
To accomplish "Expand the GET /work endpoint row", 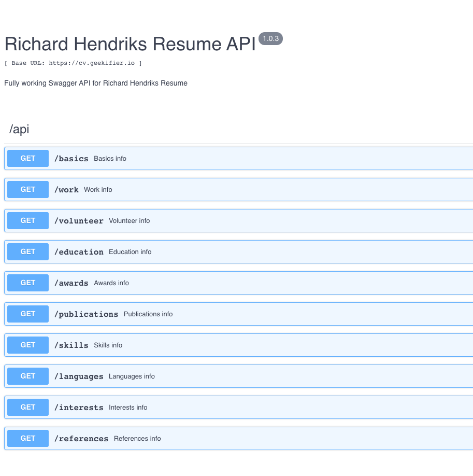I will 238,189.
